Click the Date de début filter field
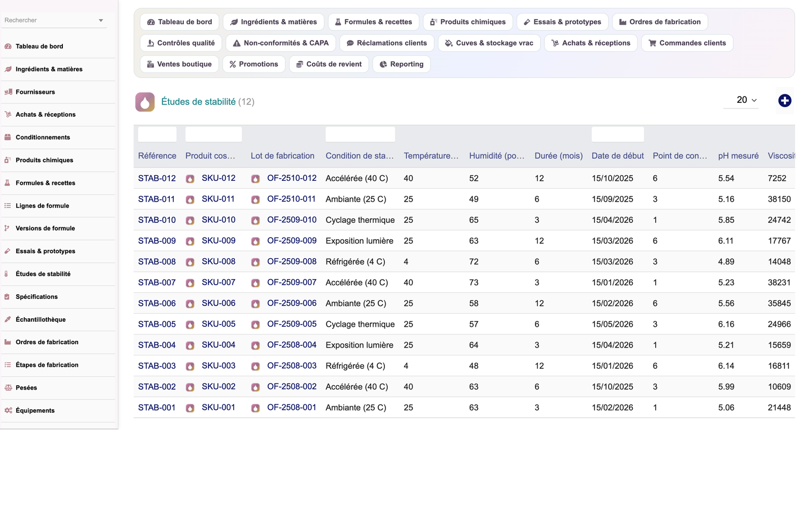Image resolution: width=812 pixels, height=507 pixels. 618,135
